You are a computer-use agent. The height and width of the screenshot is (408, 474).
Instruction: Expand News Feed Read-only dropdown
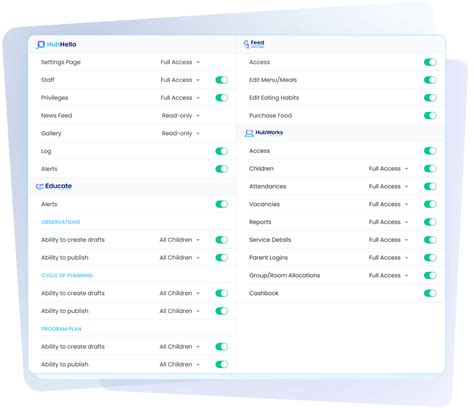(x=181, y=116)
